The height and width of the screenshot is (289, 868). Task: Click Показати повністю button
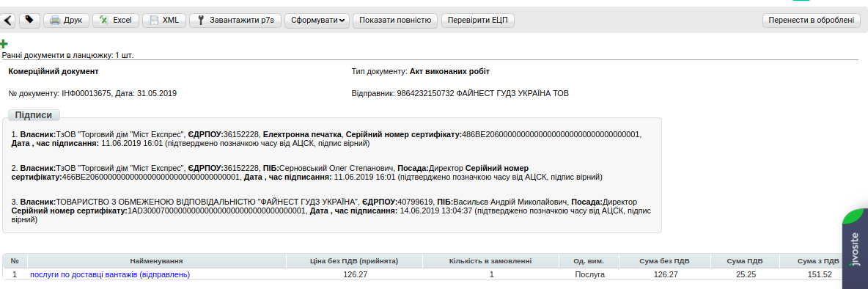pos(395,21)
